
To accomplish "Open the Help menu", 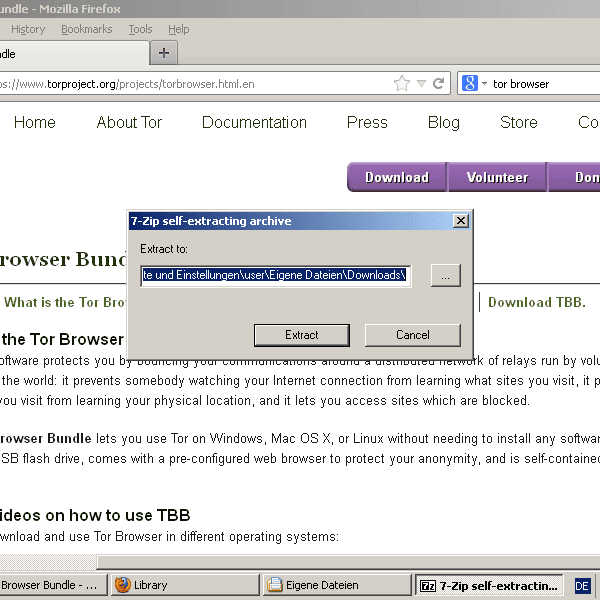I will [179, 29].
